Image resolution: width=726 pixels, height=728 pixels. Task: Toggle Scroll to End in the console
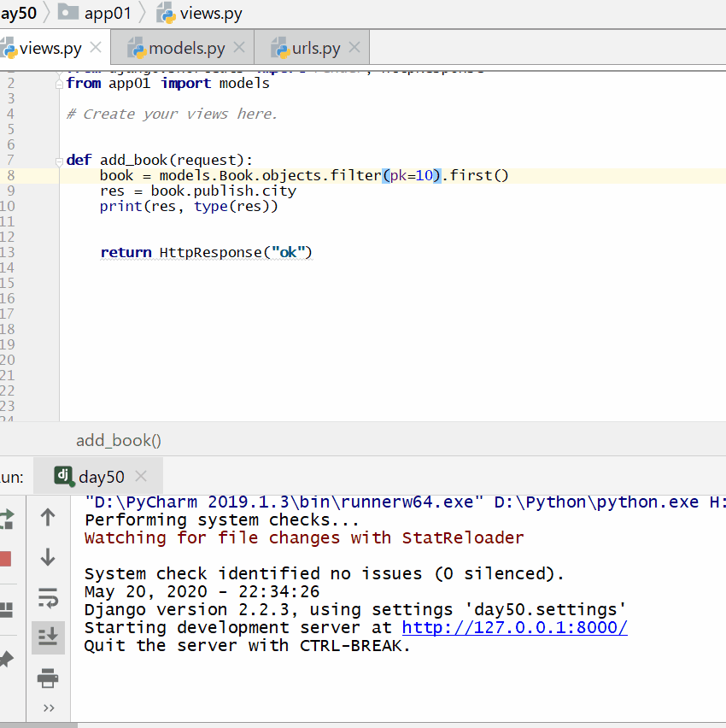[48, 637]
